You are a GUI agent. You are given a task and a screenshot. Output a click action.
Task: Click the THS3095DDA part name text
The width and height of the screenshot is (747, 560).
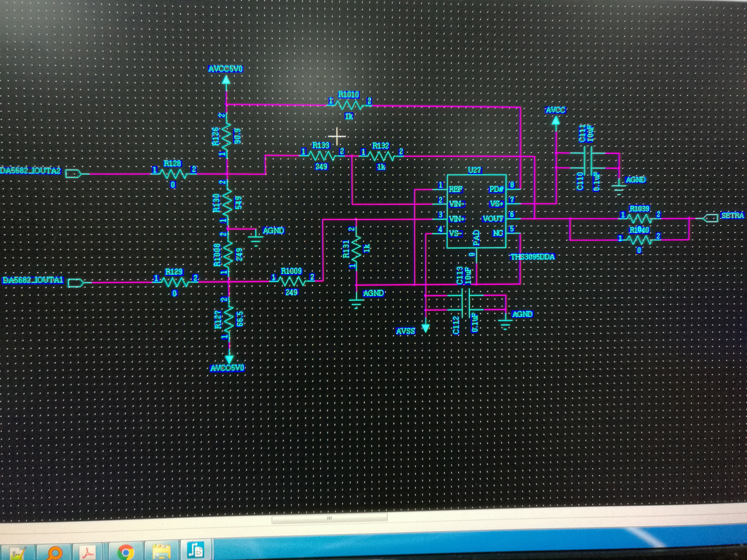533,257
